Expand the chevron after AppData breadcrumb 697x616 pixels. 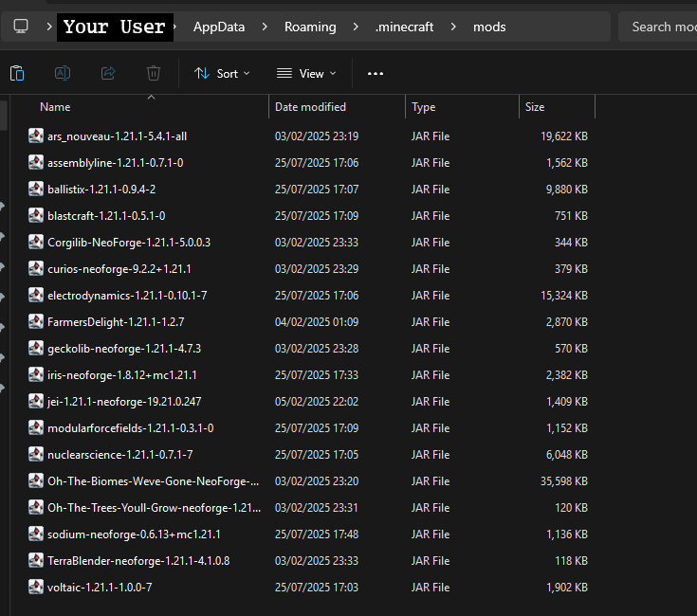tap(265, 27)
